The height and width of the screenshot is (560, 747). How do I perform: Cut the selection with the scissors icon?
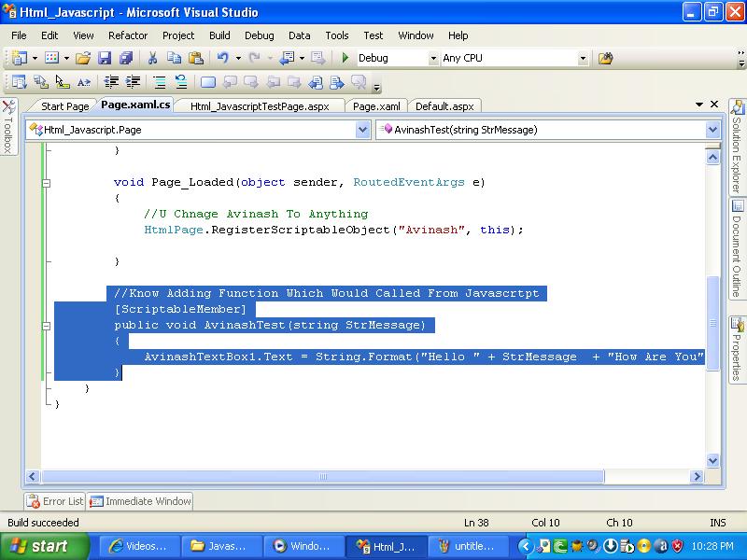pyautogui.click(x=152, y=58)
